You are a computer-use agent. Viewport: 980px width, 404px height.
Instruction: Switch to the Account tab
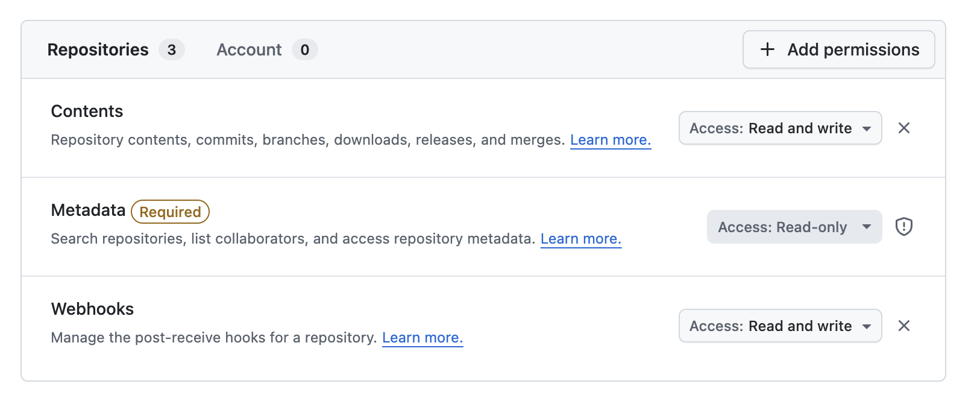coord(267,49)
